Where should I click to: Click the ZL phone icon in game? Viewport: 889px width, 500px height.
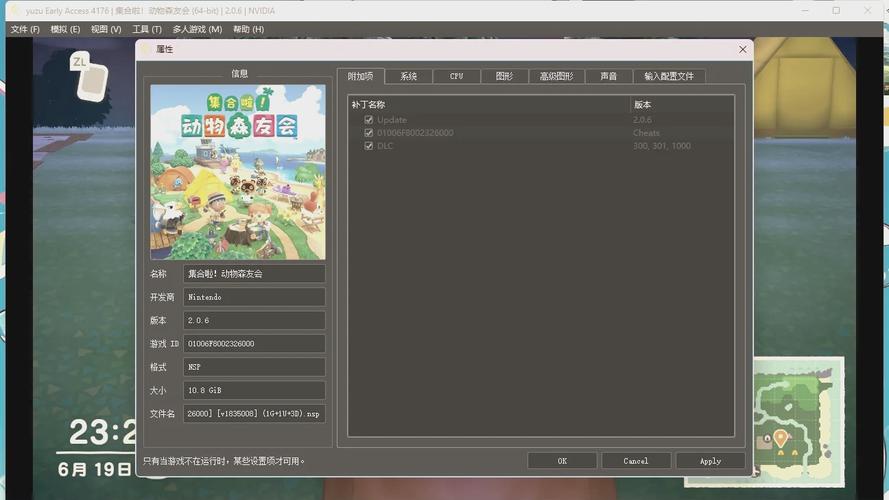pyautogui.click(x=89, y=76)
